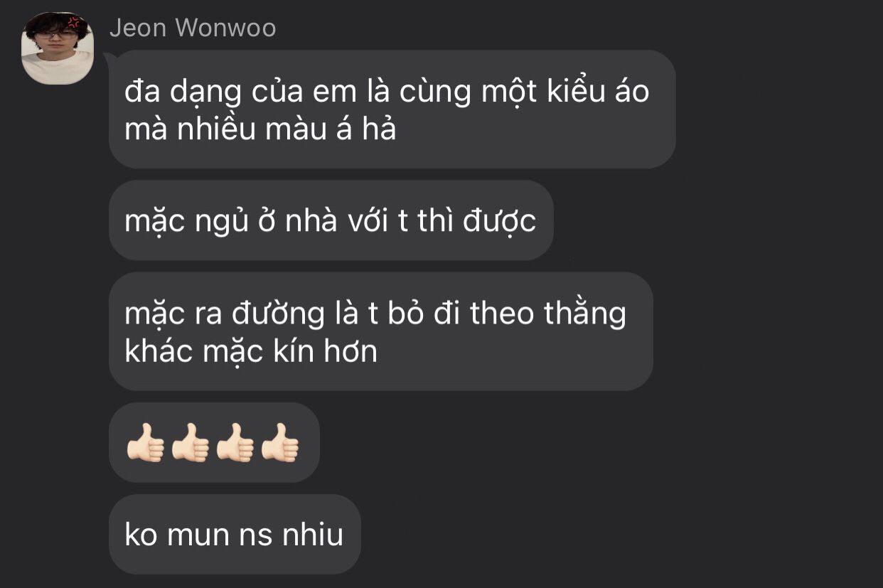Image resolution: width=883 pixels, height=588 pixels.
Task: Click the sender name Jeon Wonwoo
Action: pyautogui.click(x=193, y=28)
